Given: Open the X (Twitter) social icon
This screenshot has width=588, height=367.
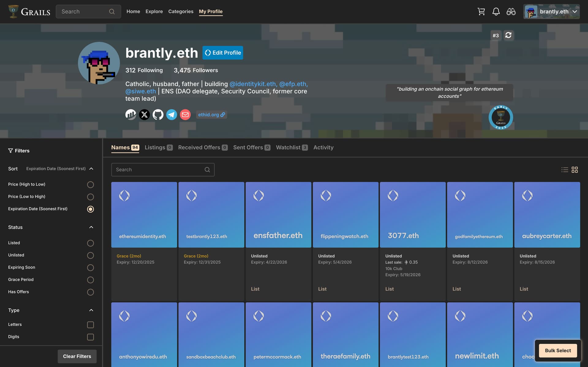Looking at the screenshot, I should [x=144, y=114].
